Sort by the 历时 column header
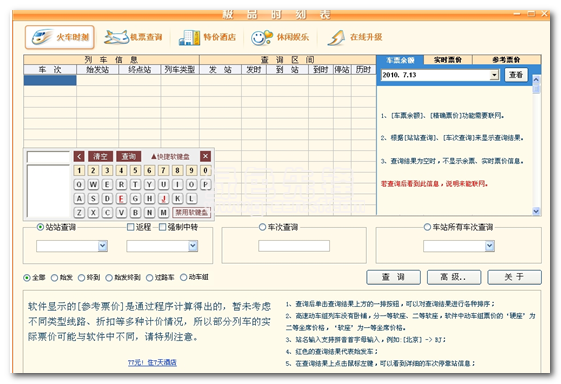Image resolution: width=561 pixels, height=384 pixels. pos(364,69)
